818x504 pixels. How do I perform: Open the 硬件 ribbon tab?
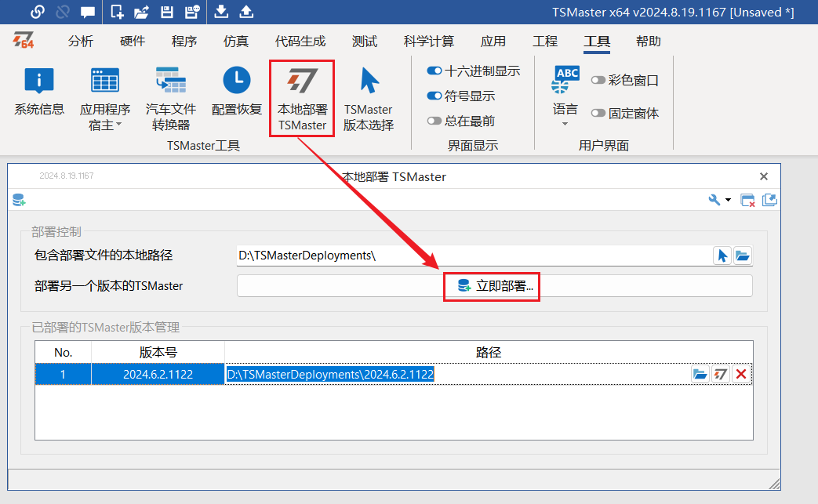(x=133, y=42)
